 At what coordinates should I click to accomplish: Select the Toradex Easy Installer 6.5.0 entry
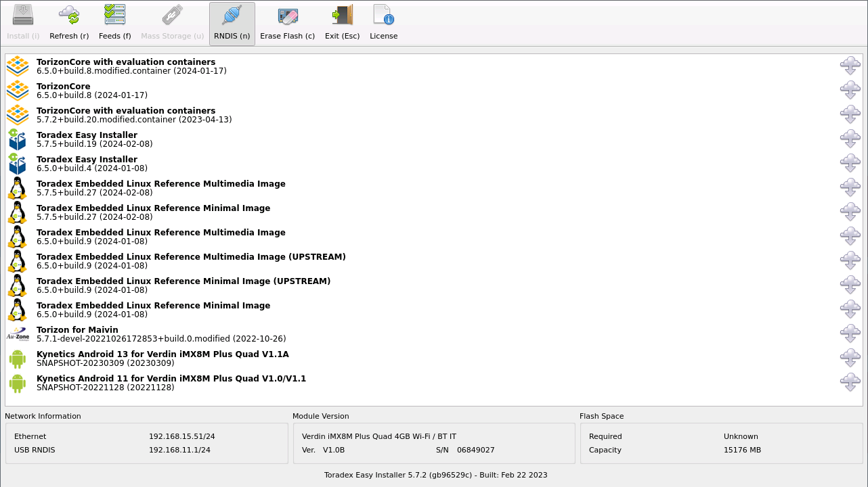tap(87, 163)
